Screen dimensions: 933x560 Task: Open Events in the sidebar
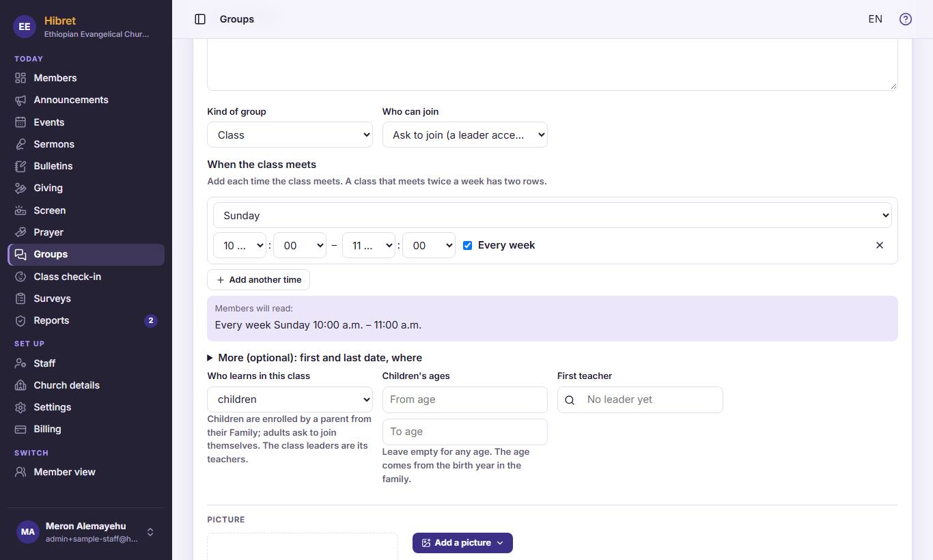[85, 122]
